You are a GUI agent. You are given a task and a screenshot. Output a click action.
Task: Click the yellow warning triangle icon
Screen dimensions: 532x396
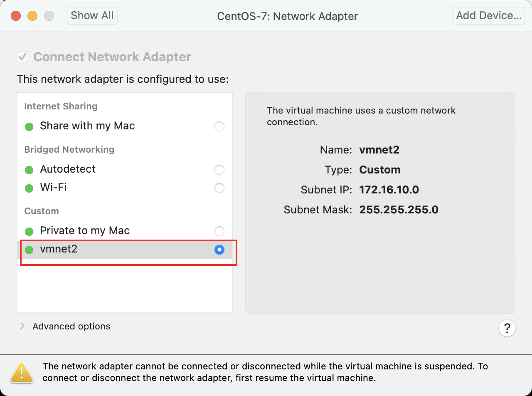22,372
